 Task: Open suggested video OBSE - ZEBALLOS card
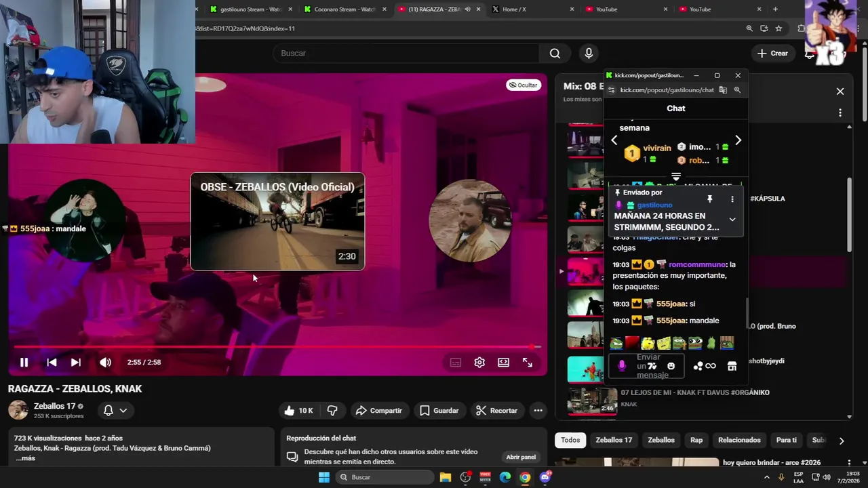[x=277, y=222]
